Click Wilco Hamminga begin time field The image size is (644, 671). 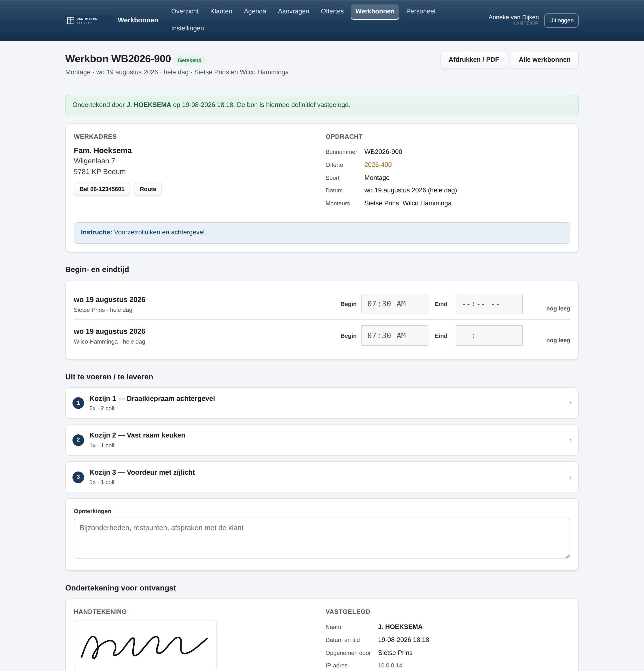[394, 335]
